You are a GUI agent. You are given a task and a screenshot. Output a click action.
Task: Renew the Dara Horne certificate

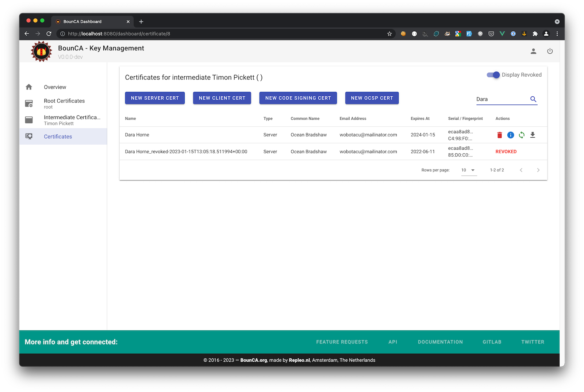tap(522, 135)
